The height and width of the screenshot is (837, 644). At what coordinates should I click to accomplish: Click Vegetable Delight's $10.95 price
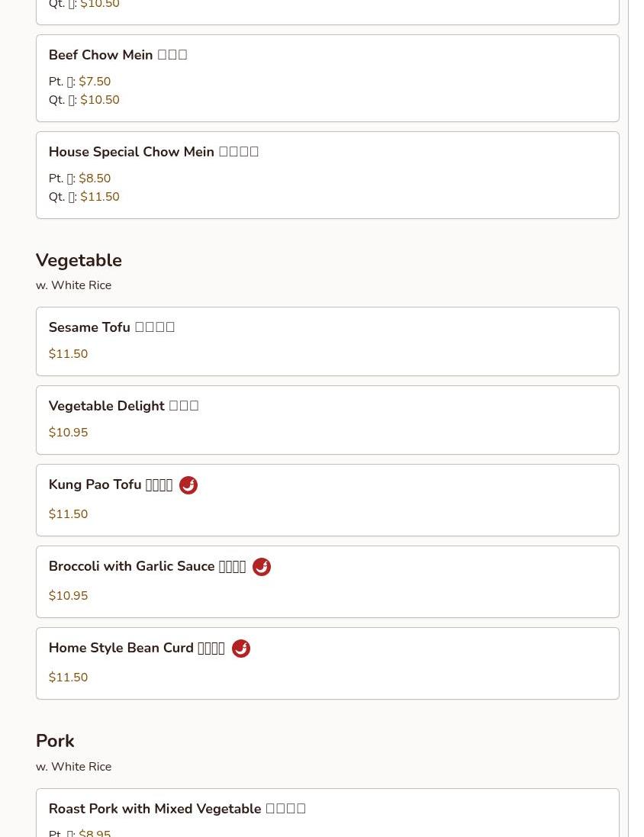(x=69, y=433)
